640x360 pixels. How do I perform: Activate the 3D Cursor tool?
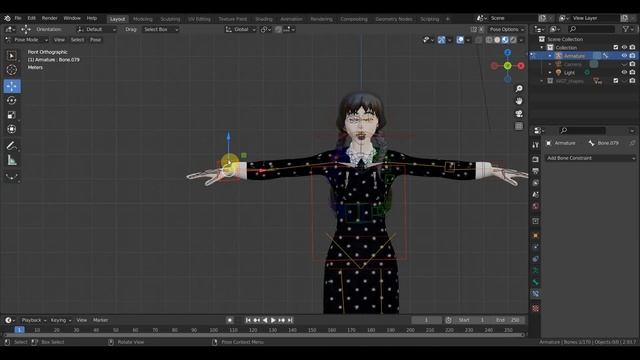[x=12, y=70]
